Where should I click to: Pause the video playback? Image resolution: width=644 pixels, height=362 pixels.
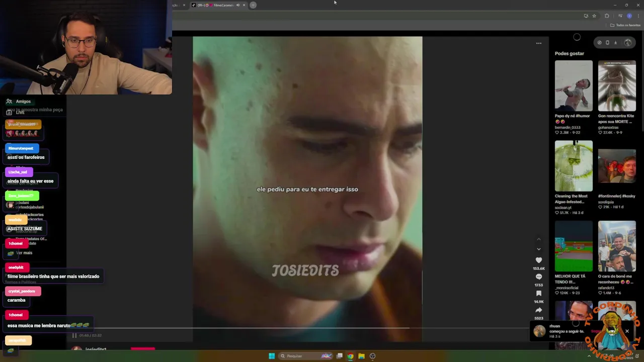[x=74, y=335]
